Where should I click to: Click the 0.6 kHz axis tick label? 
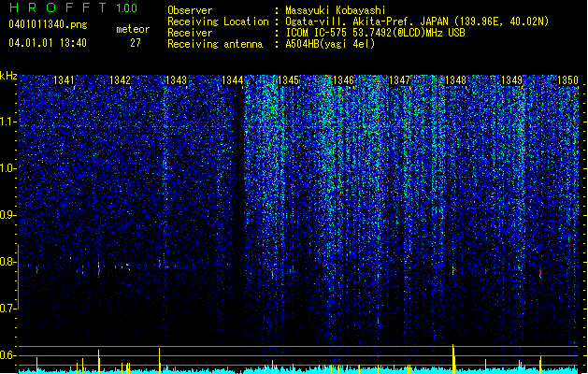click(7, 355)
